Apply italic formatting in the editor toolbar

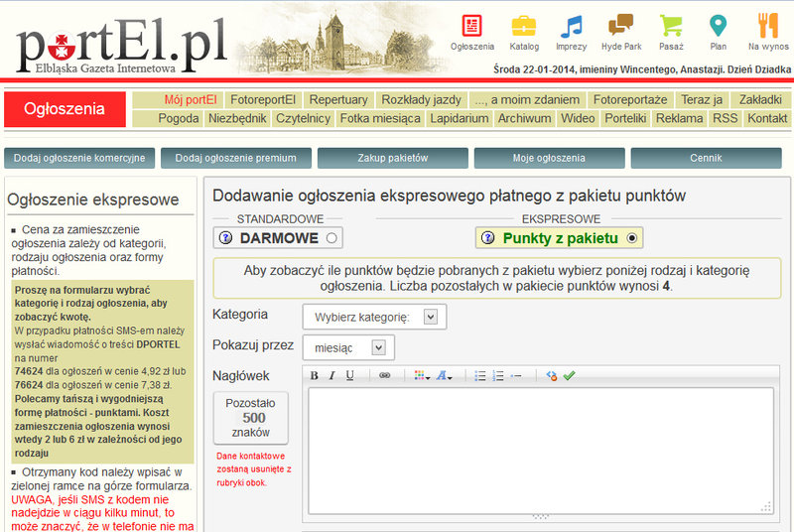pos(331,375)
